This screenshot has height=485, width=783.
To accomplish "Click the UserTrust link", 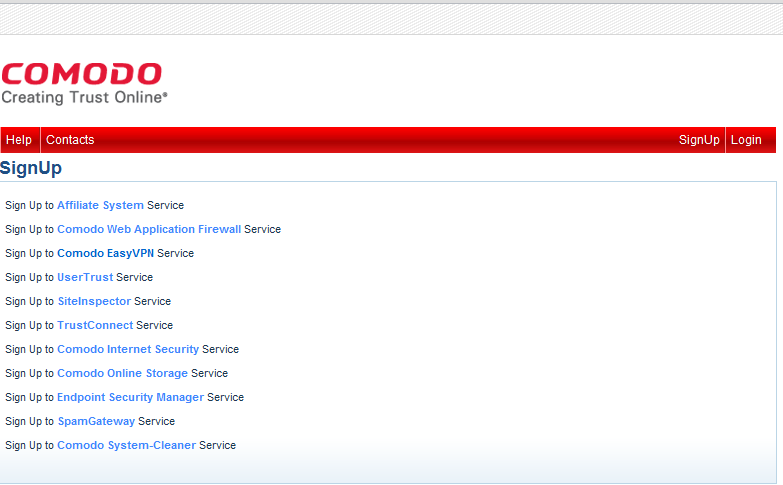I will (85, 277).
